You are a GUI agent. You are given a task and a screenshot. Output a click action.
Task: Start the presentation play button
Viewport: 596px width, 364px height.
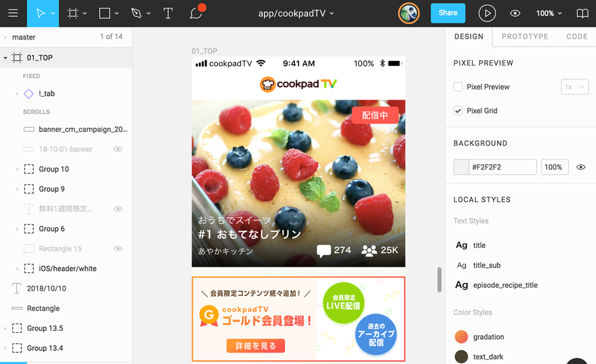[x=487, y=13]
